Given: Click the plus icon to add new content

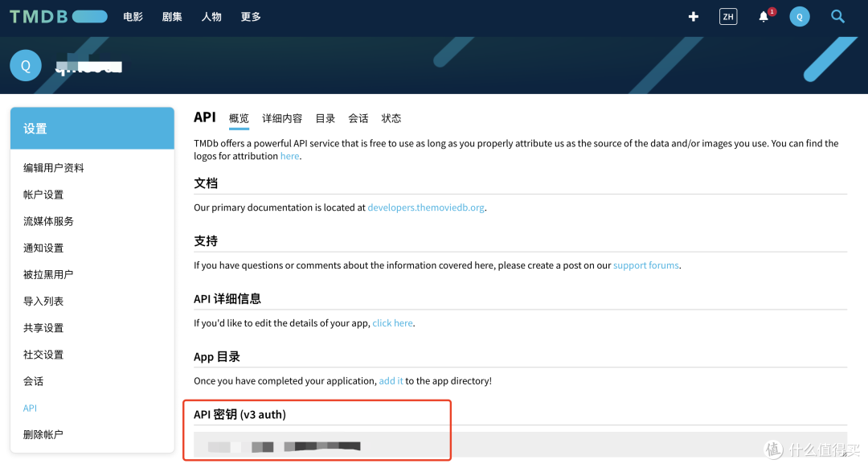Looking at the screenshot, I should click(x=693, y=16).
